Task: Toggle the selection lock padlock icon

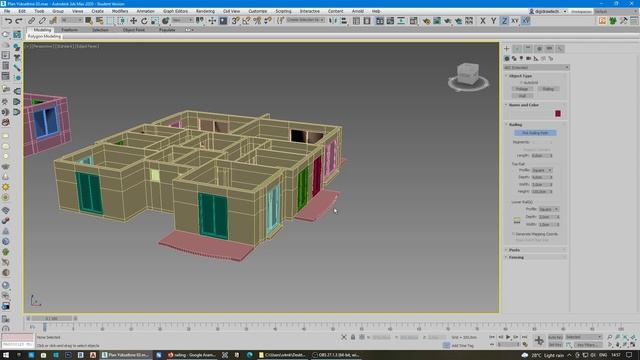Action: coord(353,337)
